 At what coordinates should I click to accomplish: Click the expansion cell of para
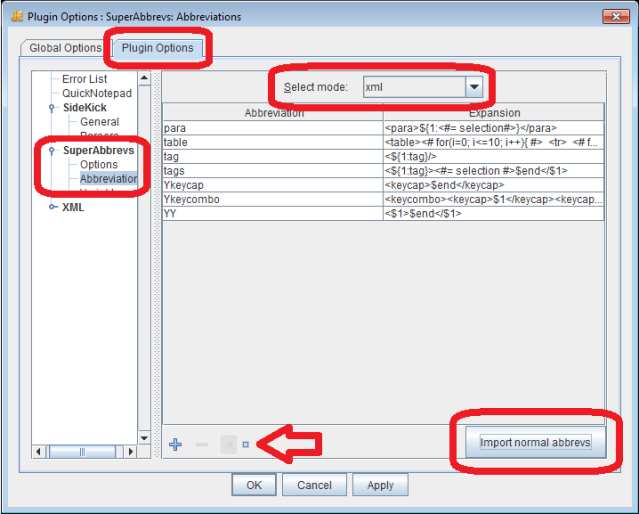pyautogui.click(x=494, y=128)
